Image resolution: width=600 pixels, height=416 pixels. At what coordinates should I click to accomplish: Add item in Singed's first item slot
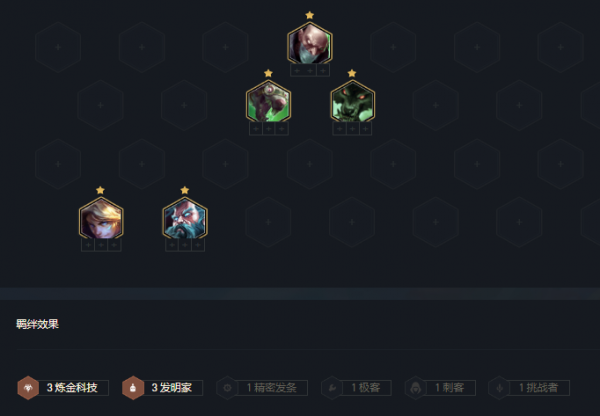pyautogui.click(x=297, y=70)
